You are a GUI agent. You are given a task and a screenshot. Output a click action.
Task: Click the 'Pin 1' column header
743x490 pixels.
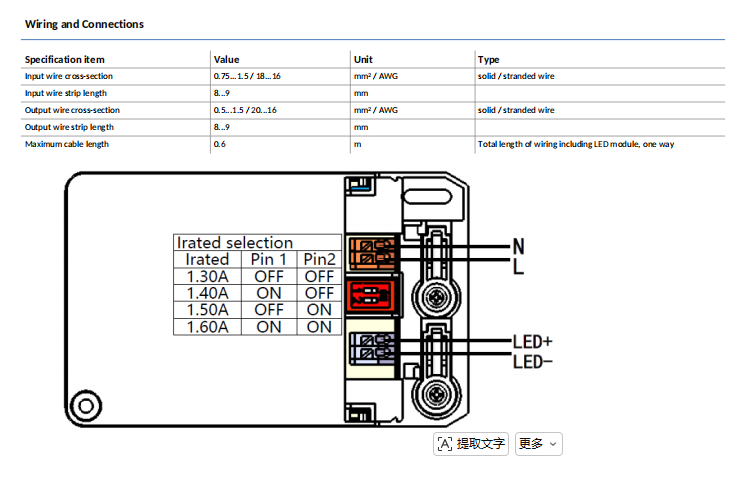point(269,259)
